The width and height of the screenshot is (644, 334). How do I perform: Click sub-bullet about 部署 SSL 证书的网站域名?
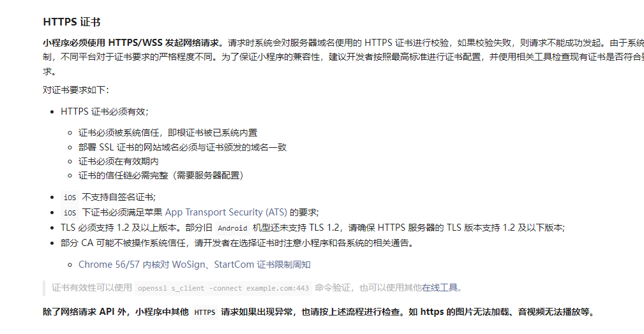[183, 147]
